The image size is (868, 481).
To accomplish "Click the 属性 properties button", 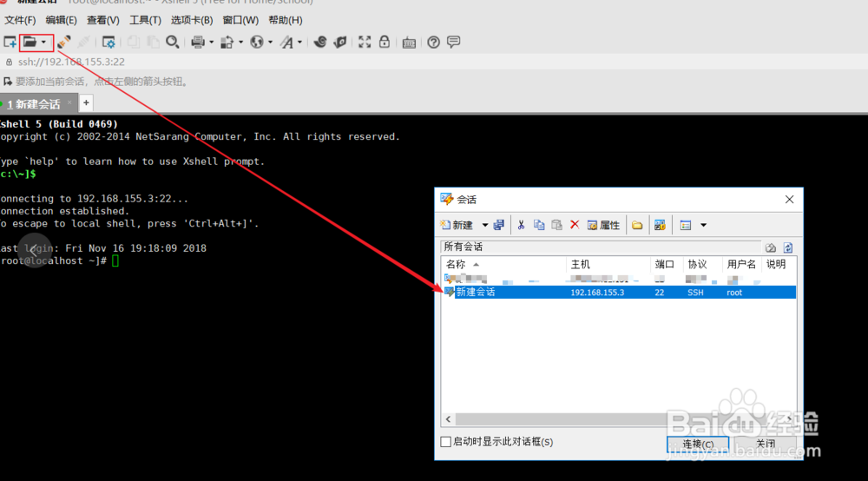I will pyautogui.click(x=603, y=225).
